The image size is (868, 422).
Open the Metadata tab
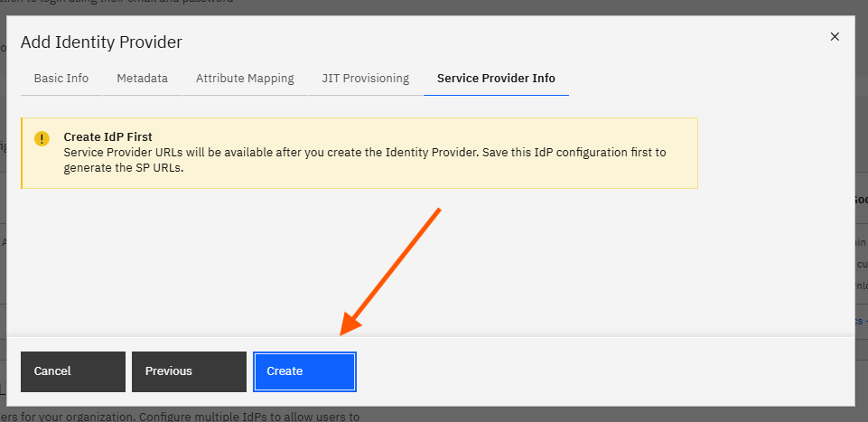tap(143, 78)
